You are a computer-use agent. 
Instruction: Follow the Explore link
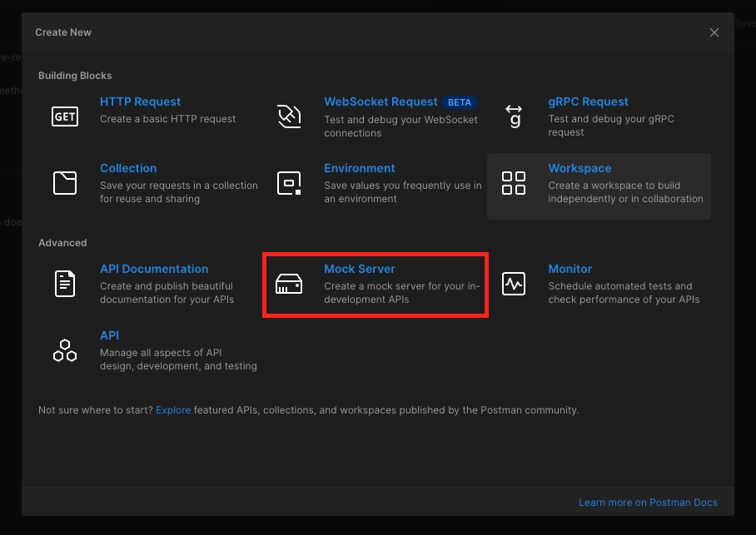point(173,410)
